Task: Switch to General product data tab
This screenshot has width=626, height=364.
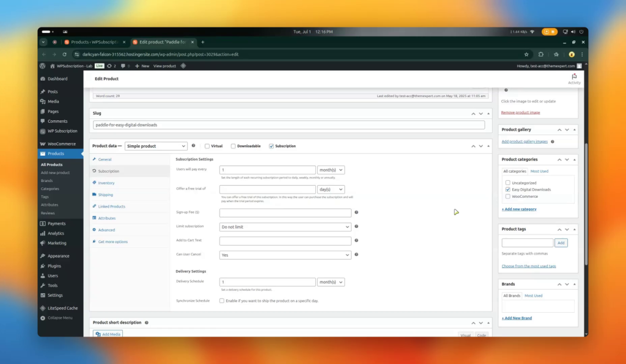Action: [105, 159]
